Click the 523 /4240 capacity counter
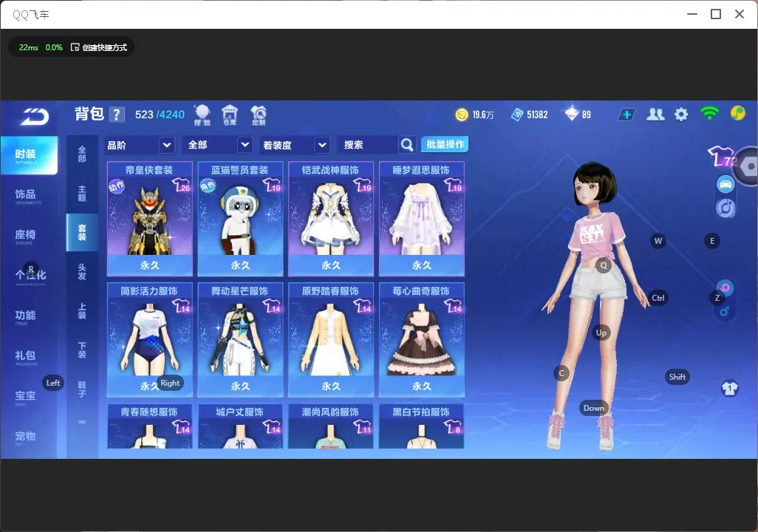 160,115
